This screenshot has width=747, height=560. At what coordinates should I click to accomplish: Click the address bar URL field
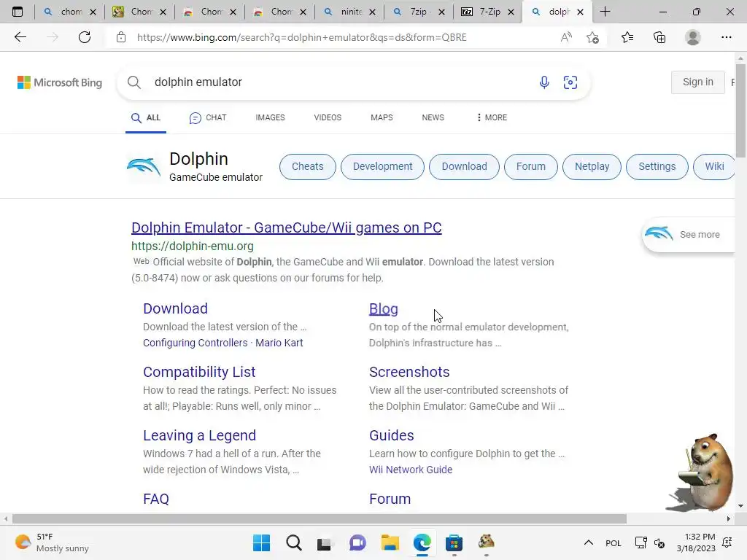click(301, 37)
